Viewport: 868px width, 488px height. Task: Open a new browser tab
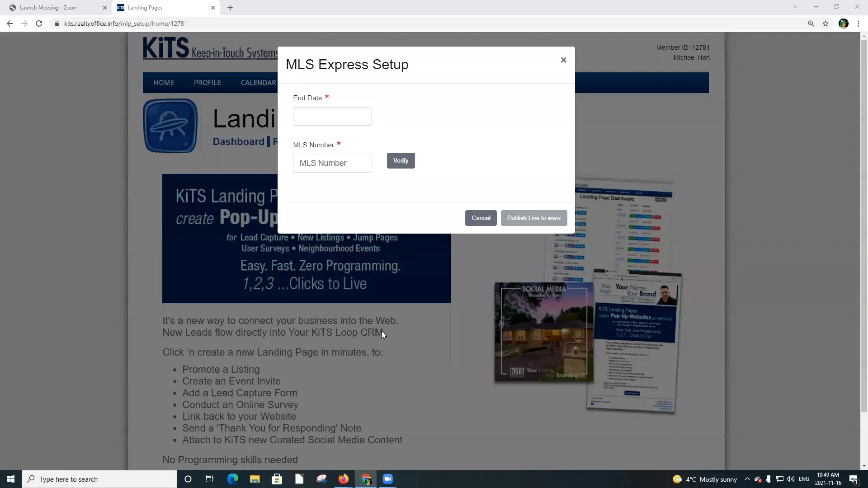point(230,8)
